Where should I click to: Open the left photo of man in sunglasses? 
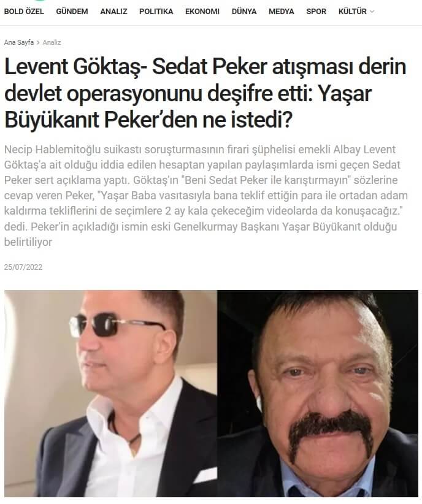coord(110,394)
